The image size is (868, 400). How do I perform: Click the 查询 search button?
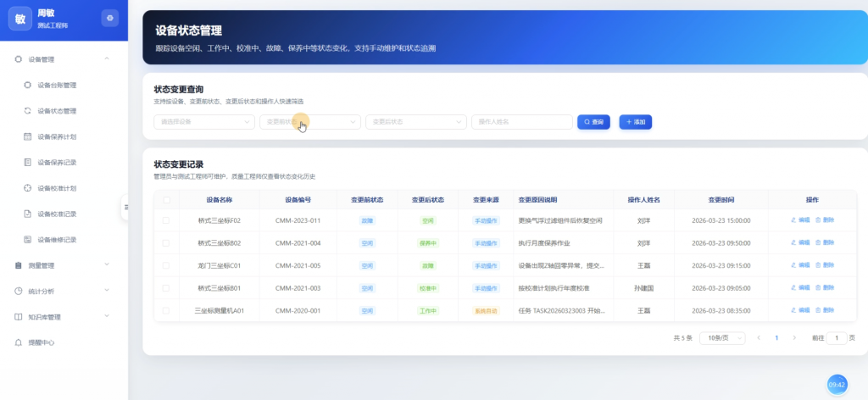593,122
